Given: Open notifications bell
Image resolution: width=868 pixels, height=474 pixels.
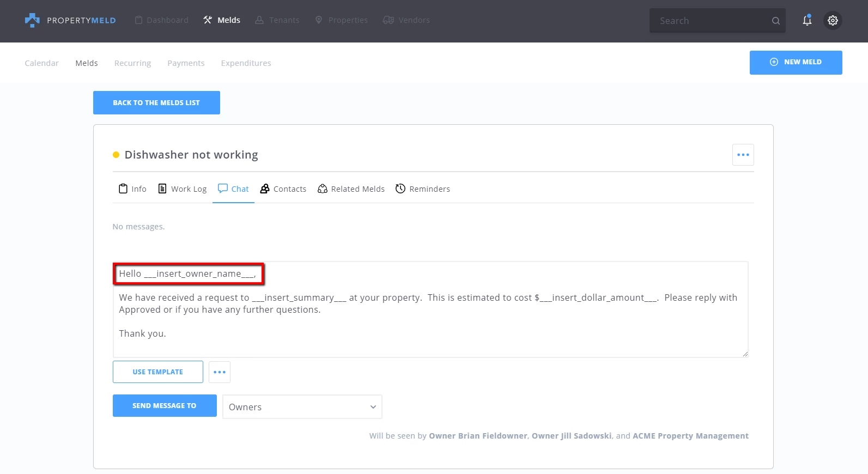Looking at the screenshot, I should coord(807,20).
